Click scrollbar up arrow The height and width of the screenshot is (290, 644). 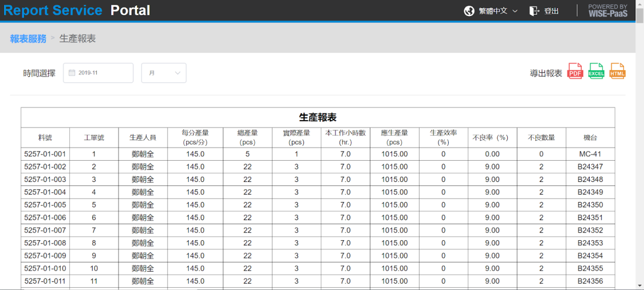[639, 4]
